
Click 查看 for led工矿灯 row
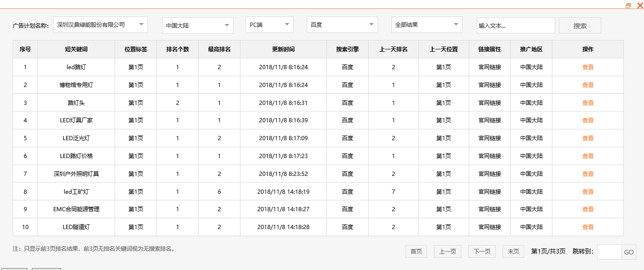588,192
